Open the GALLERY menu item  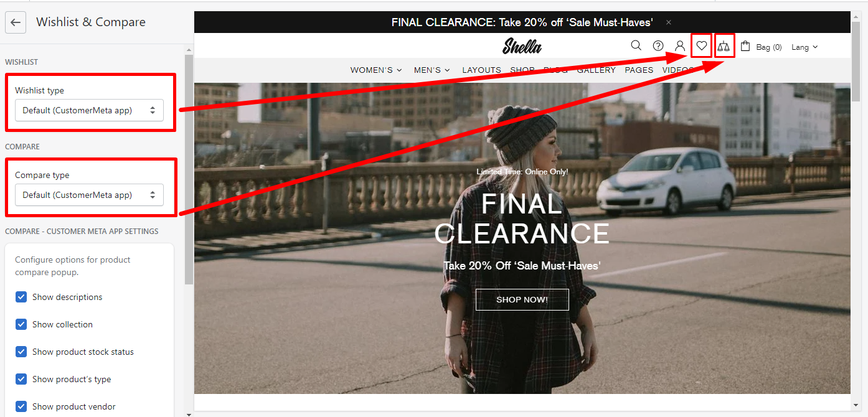click(596, 70)
